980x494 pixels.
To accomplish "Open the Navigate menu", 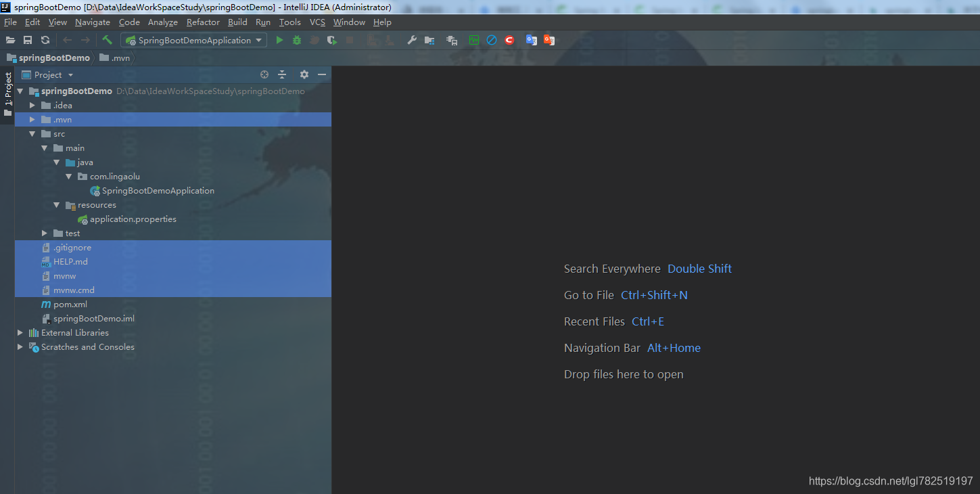I will point(93,22).
